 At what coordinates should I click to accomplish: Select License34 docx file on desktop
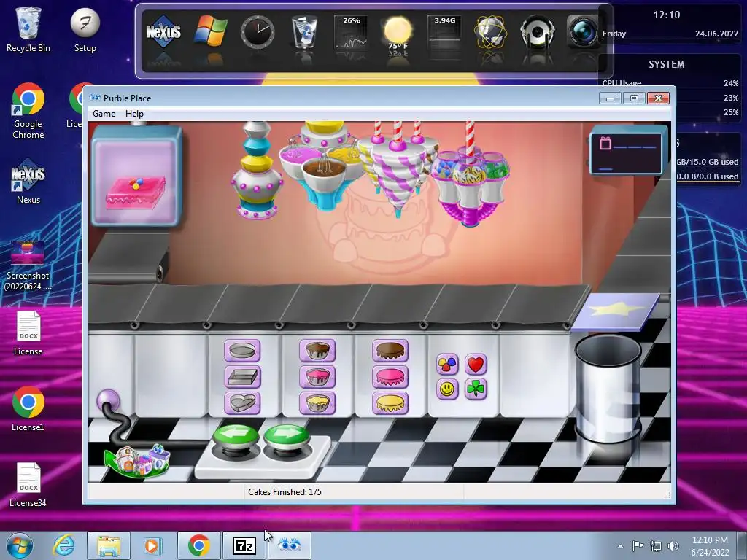(28, 485)
